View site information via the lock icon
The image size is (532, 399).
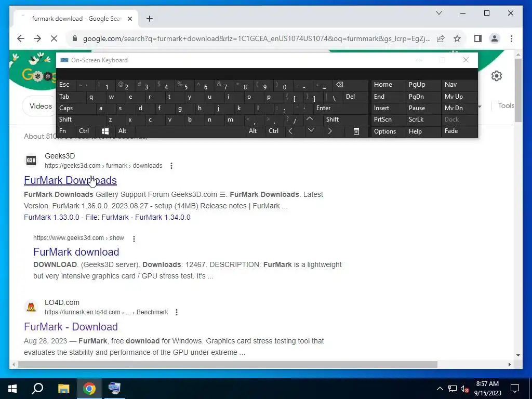click(x=75, y=38)
